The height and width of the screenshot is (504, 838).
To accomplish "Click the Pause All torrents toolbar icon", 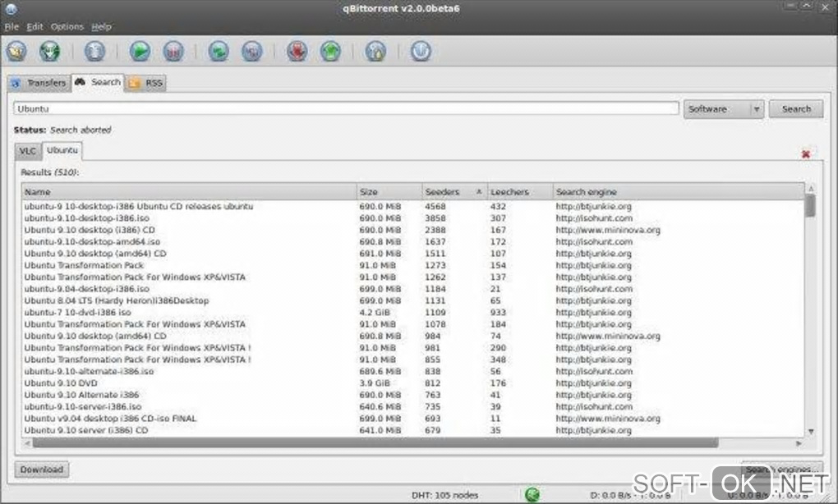I will [x=251, y=51].
